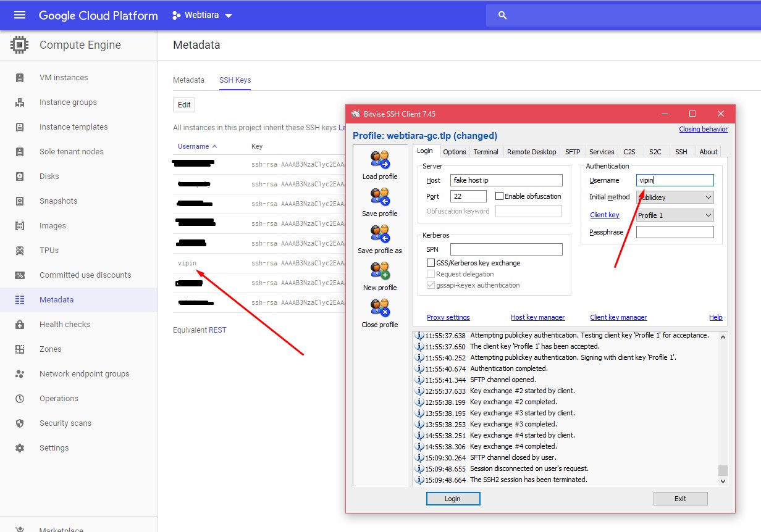The image size is (761, 532).
Task: Click the Username field containing vipin
Action: click(675, 180)
